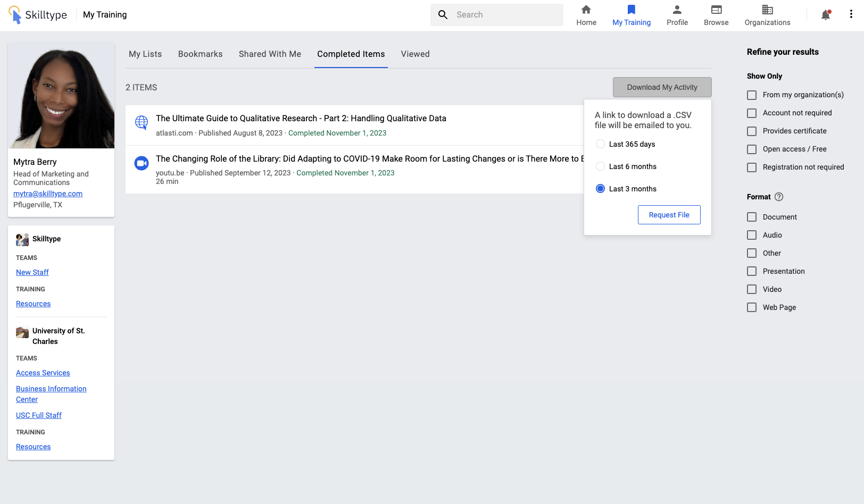The image size is (864, 504).
Task: Toggle the Download My Activity dropdown
Action: pyautogui.click(x=662, y=87)
